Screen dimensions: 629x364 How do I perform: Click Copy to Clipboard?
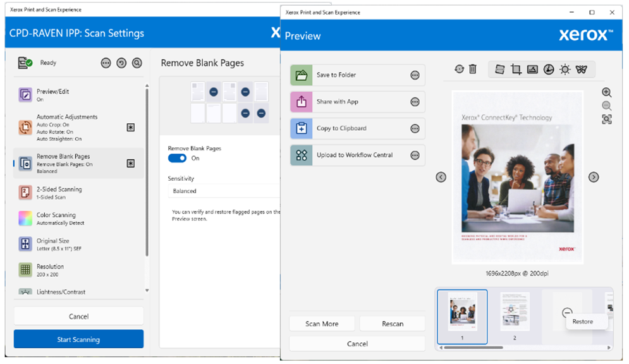click(357, 128)
